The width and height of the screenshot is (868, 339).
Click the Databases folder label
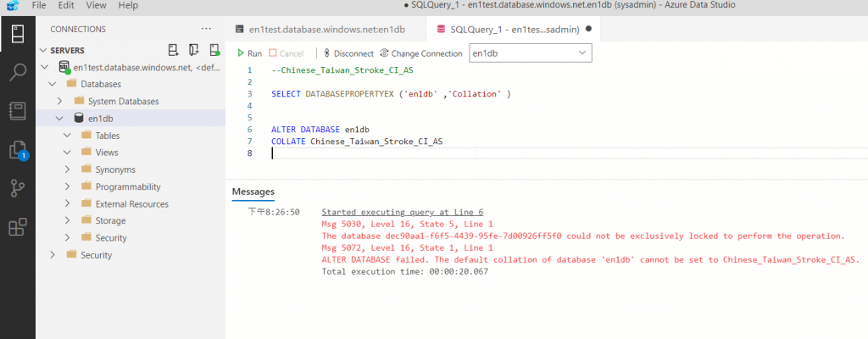[101, 84]
